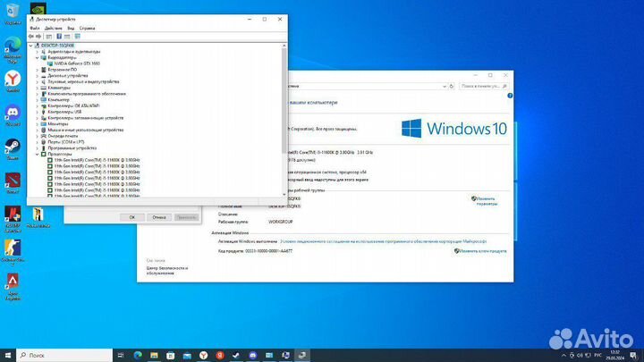Open the Counter-Strike desktop shortcut

13,252
